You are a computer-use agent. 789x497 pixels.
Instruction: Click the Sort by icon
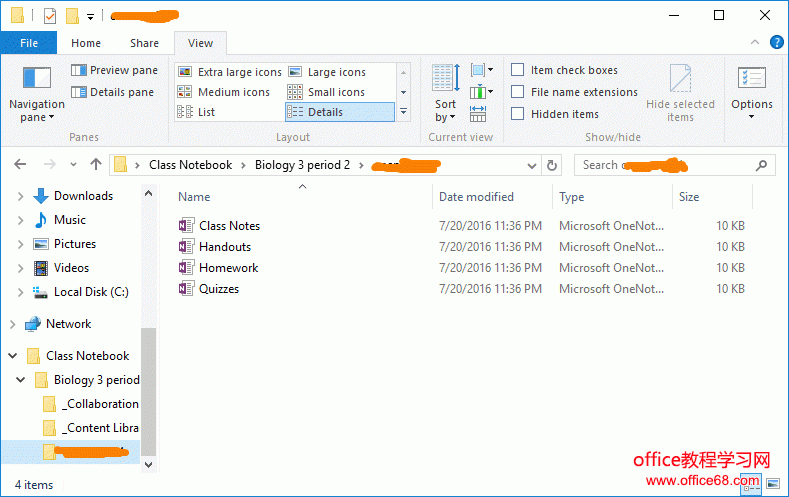pyautogui.click(x=445, y=79)
